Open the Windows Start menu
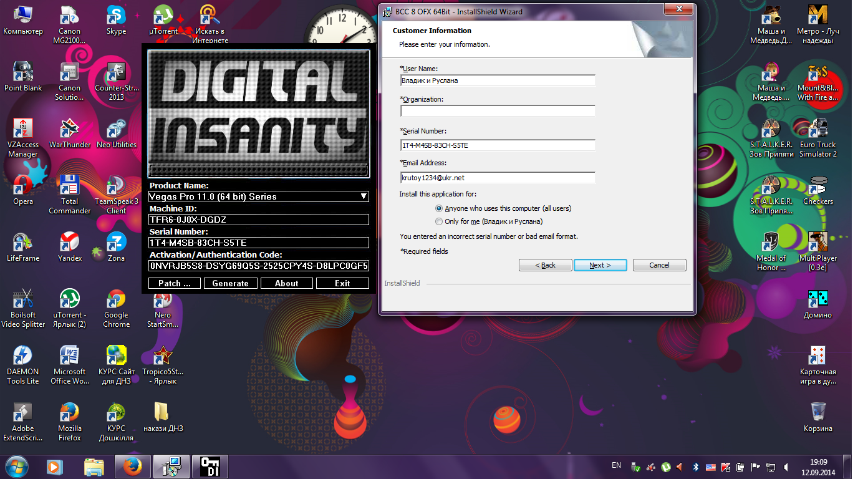Viewport: 868px width, 489px height. [17, 466]
